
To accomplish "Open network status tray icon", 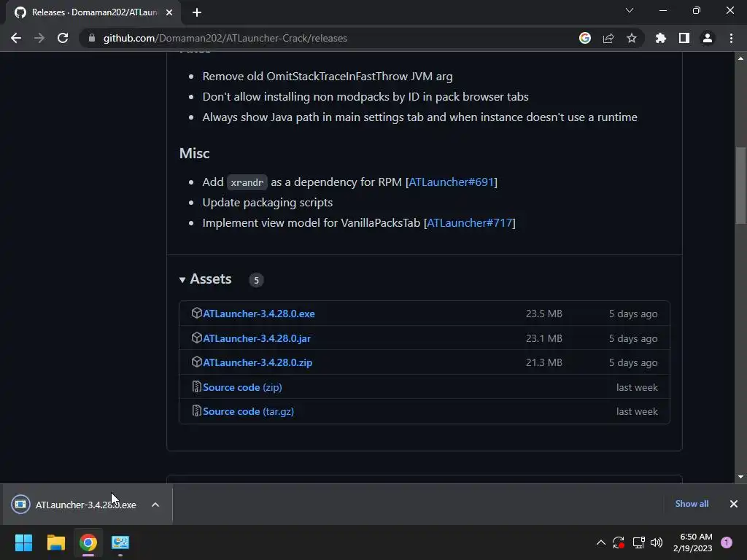I will [638, 542].
